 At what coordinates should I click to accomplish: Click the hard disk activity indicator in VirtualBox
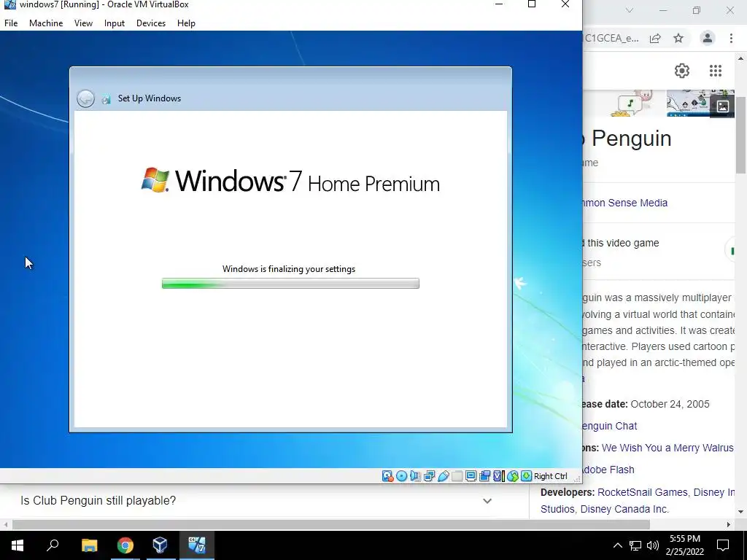pos(387,475)
